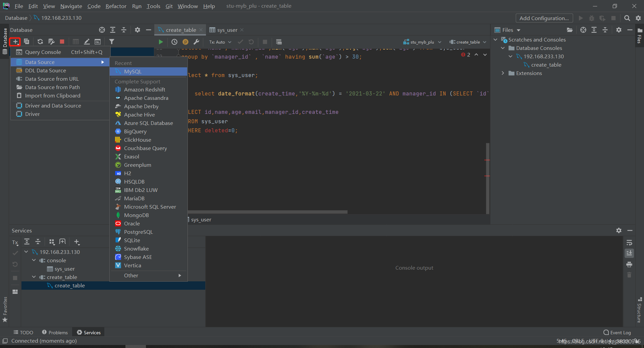Choose DDL Data Source option
Viewport: 644px width, 348px height.
coord(60,70)
